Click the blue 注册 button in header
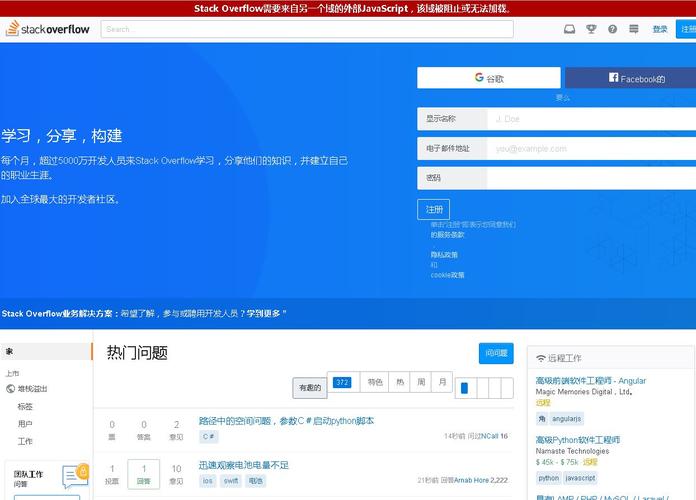696x500 pixels. (x=686, y=29)
